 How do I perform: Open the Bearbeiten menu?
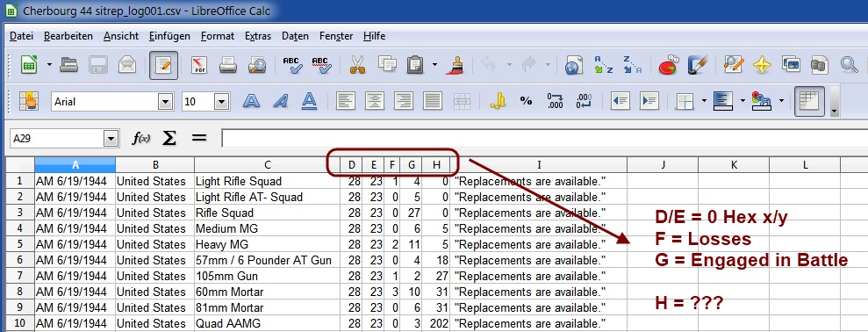68,36
